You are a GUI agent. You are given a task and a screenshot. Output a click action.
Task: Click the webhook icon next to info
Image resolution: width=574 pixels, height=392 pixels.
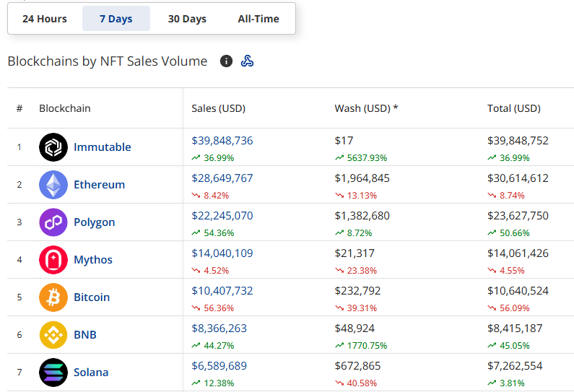pyautogui.click(x=247, y=61)
